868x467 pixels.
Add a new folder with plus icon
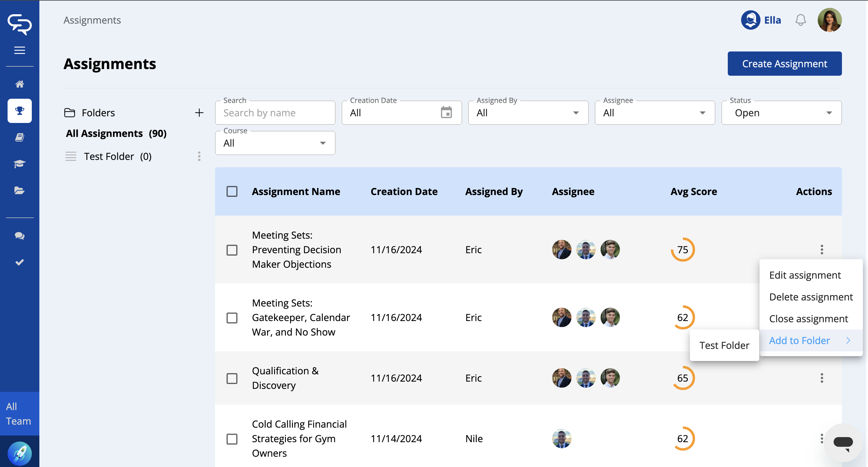click(x=199, y=113)
